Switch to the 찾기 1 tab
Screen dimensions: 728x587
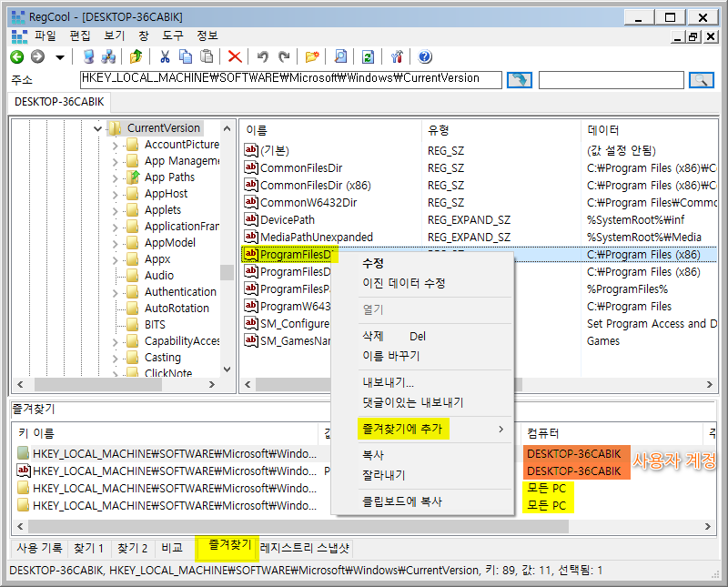pyautogui.click(x=88, y=549)
